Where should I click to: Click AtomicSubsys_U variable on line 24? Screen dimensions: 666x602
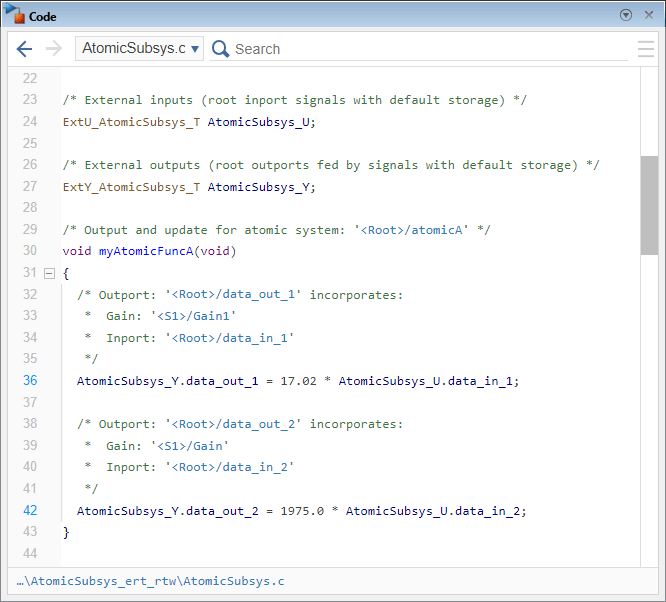point(259,122)
